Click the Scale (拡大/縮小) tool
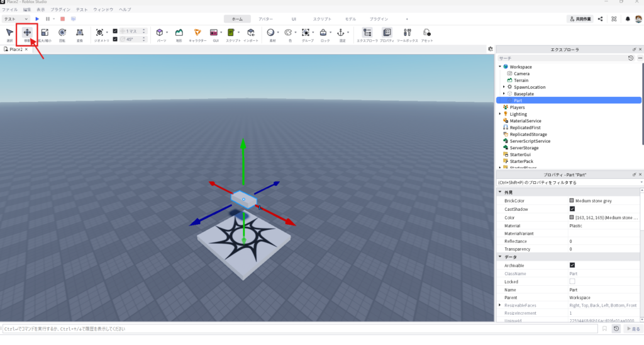644x345 pixels. [45, 33]
